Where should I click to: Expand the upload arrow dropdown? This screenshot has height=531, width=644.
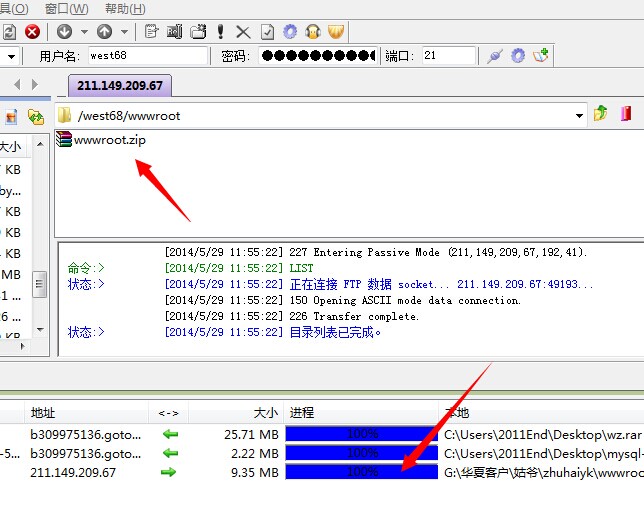[x=124, y=32]
